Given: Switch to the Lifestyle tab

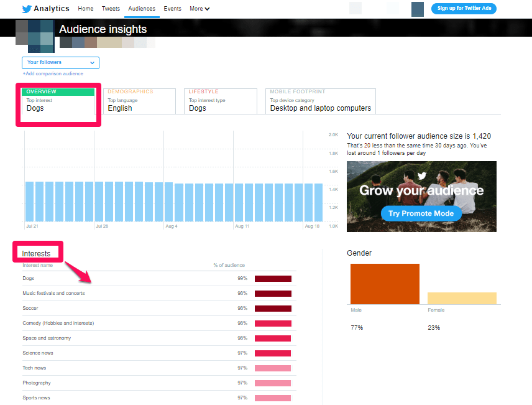Looking at the screenshot, I should coord(221,101).
